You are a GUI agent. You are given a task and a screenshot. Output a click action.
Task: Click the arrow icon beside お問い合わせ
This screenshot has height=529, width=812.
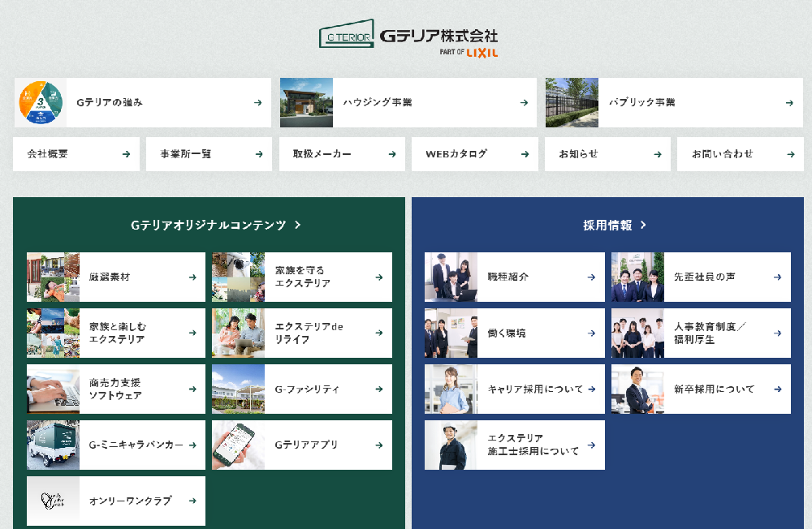(791, 154)
